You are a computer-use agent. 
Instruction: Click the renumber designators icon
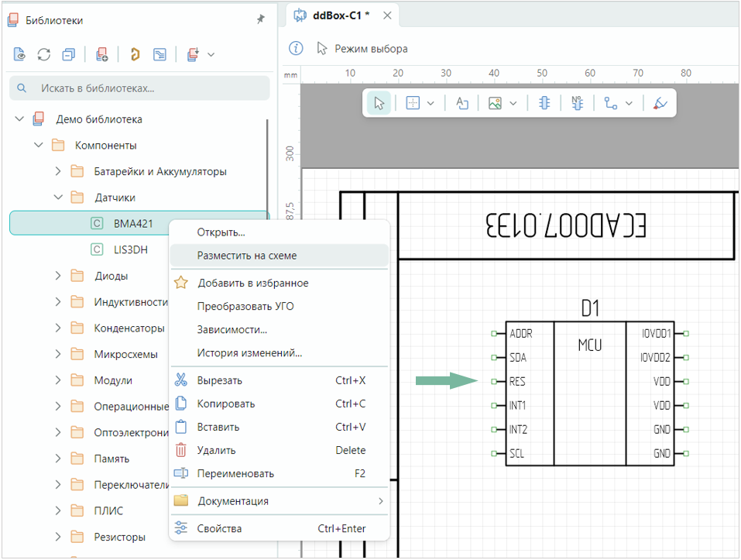[577, 103]
